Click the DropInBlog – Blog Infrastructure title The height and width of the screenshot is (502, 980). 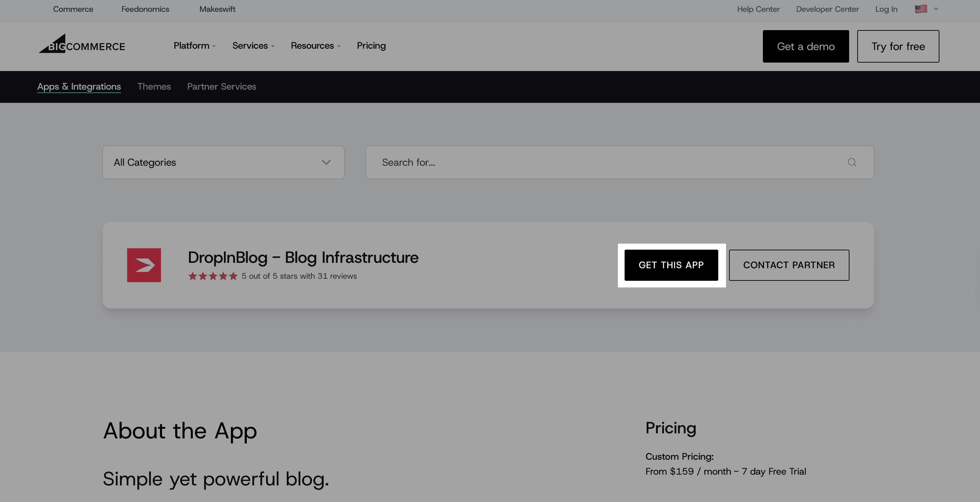click(303, 258)
